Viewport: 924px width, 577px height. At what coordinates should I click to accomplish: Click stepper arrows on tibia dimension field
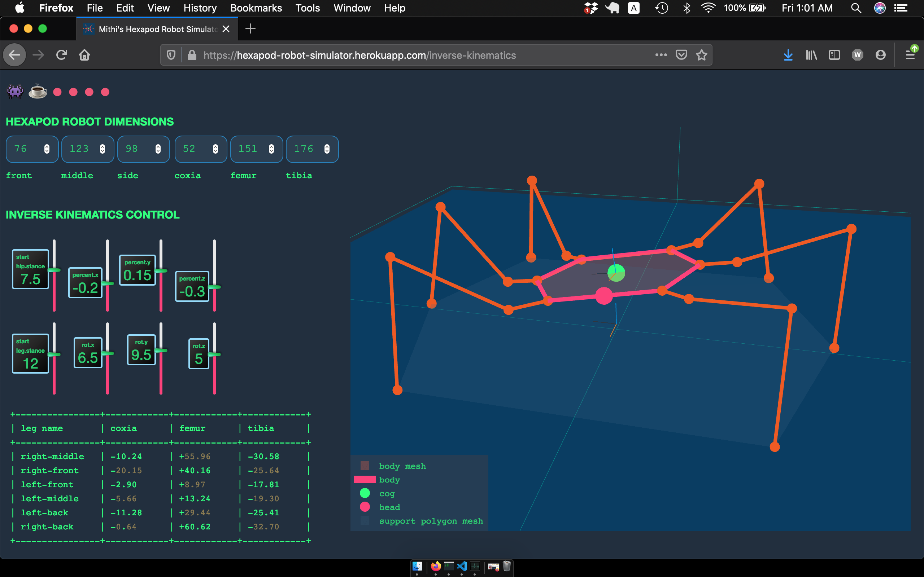[x=327, y=149]
